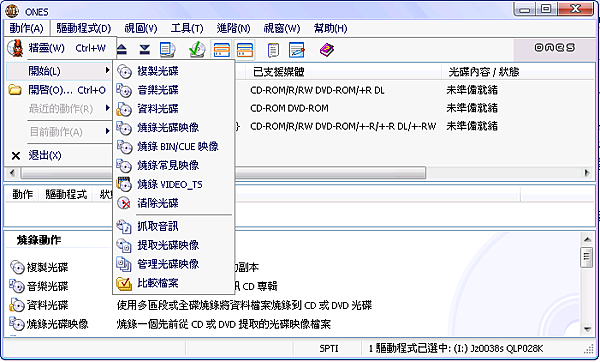Open the drive information toolbar icon

coord(167,50)
